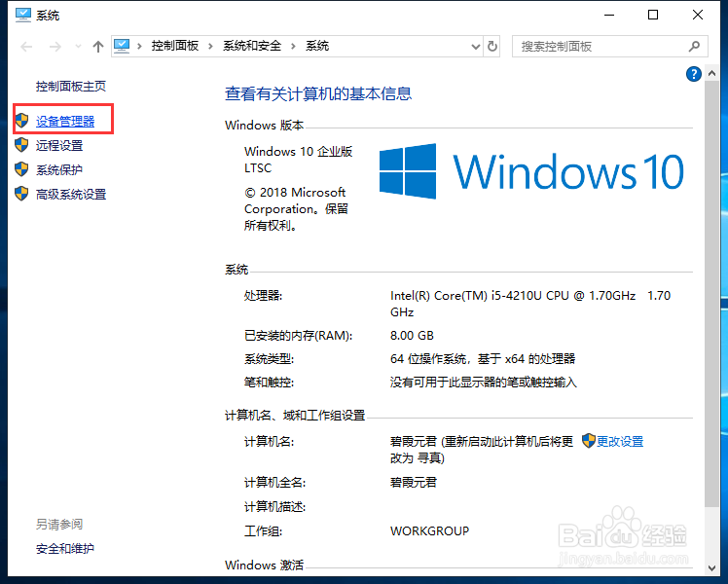728x584 pixels.
Task: Select 系统和安全 breadcrumb item
Action: [x=252, y=46]
